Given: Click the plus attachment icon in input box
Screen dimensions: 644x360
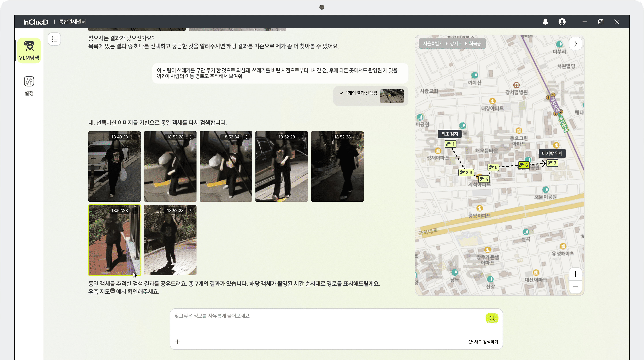Looking at the screenshot, I should click(178, 342).
